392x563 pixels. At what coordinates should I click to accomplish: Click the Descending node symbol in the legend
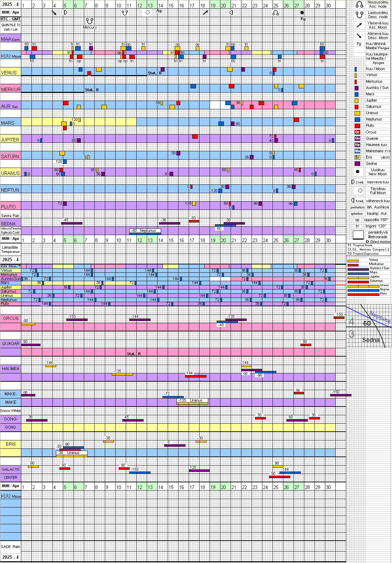359,15
